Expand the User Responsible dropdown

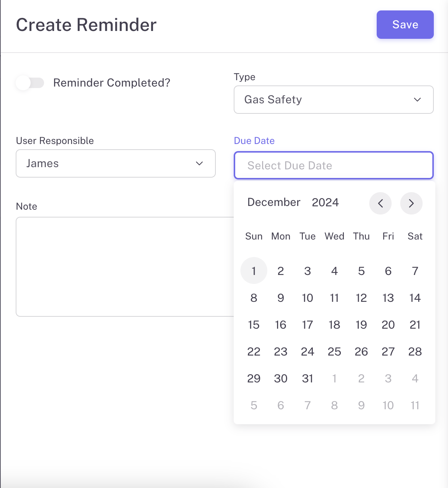coord(115,163)
